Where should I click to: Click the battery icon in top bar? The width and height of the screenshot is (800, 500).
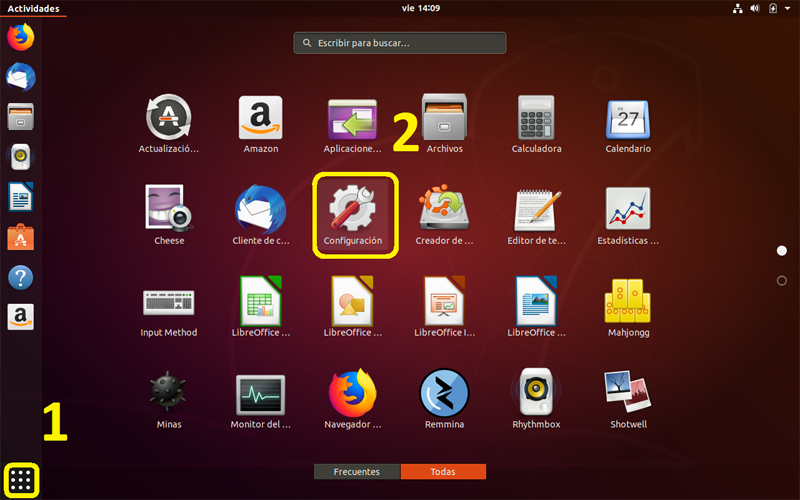[773, 8]
